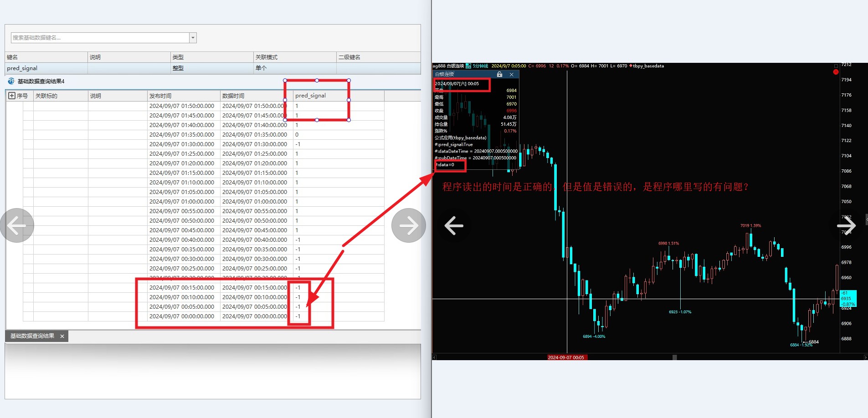The image size is (868, 418).
Task: Go to previous image with left gray arrow
Action: tap(17, 225)
